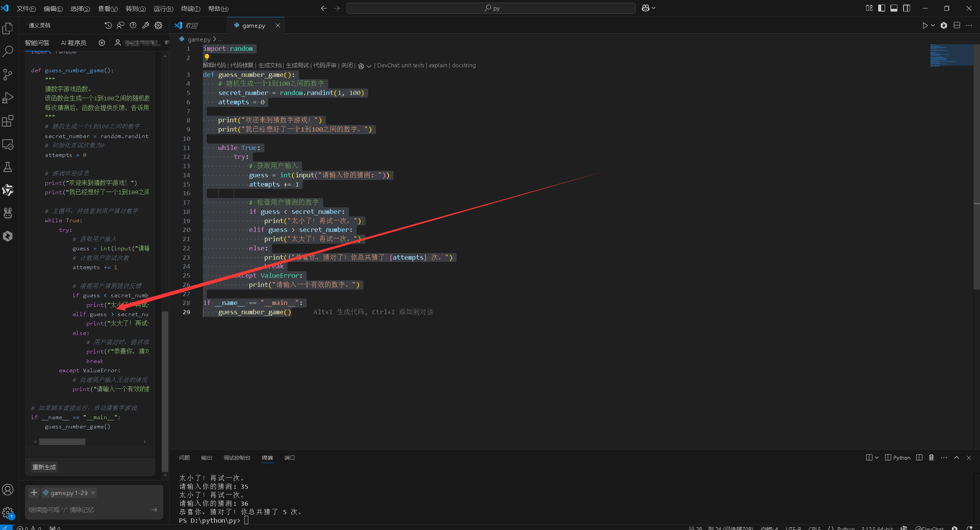Split the editor layout
The image size is (980, 530).
[x=957, y=25]
